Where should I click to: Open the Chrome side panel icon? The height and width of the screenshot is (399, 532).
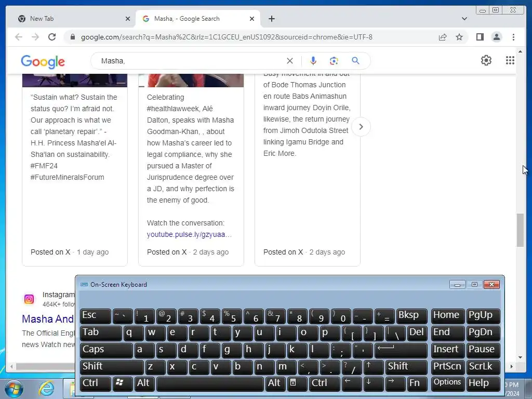click(x=480, y=37)
